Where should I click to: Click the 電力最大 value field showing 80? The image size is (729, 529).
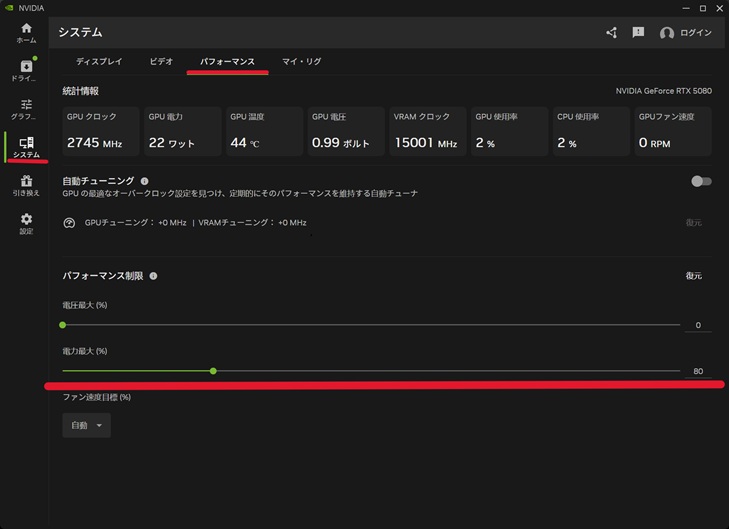(697, 371)
